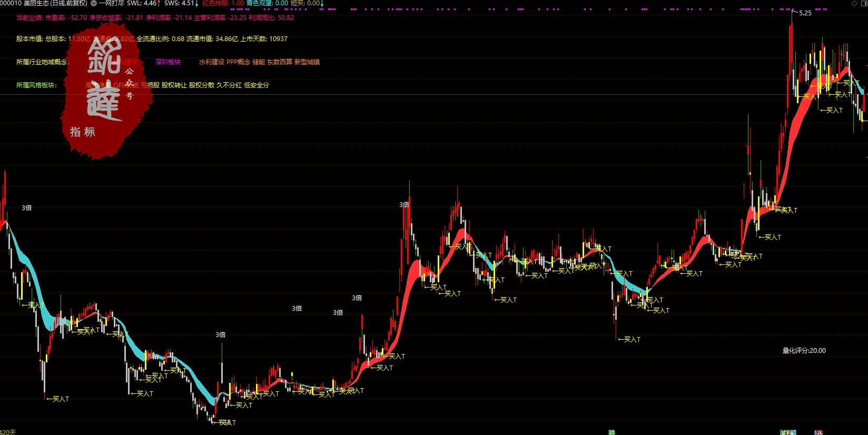Screen dimensions: 868x435
Task: Toggle the side panel icon at top-right
Action: [x=863, y=3]
